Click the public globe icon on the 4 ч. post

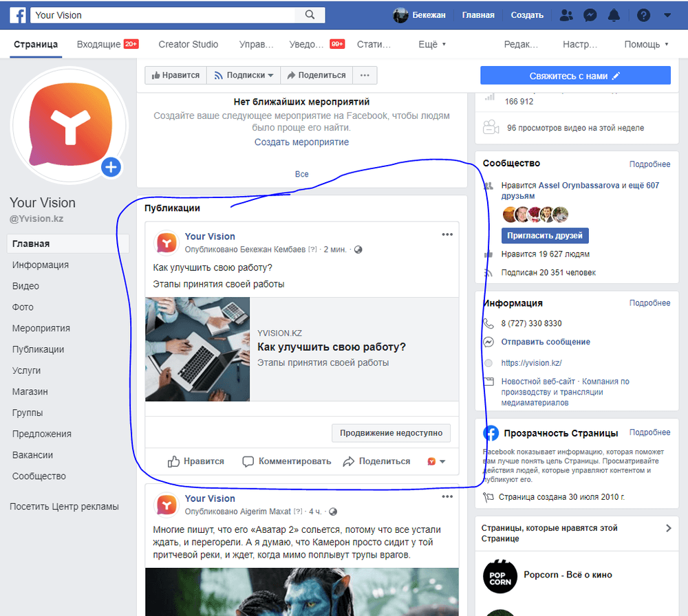pyautogui.click(x=333, y=511)
